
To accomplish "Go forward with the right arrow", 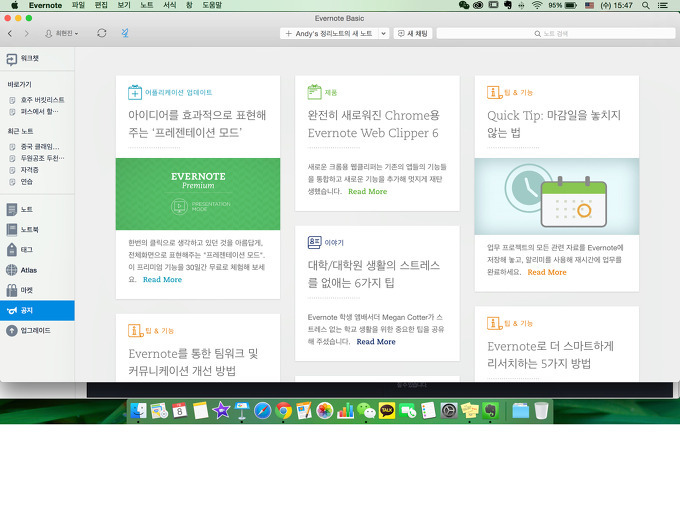I will coord(26,33).
